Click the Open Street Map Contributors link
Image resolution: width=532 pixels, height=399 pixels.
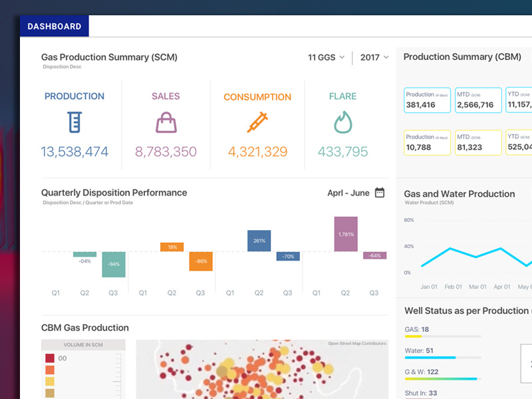pyautogui.click(x=358, y=343)
